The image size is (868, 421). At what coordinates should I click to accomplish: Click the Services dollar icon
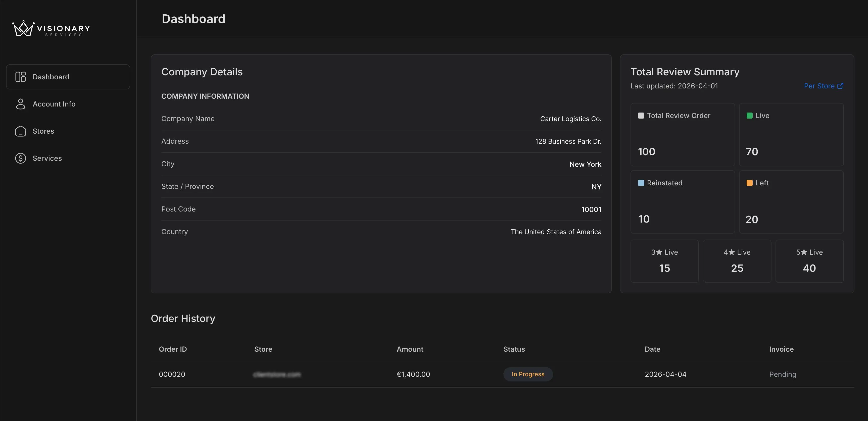point(21,158)
